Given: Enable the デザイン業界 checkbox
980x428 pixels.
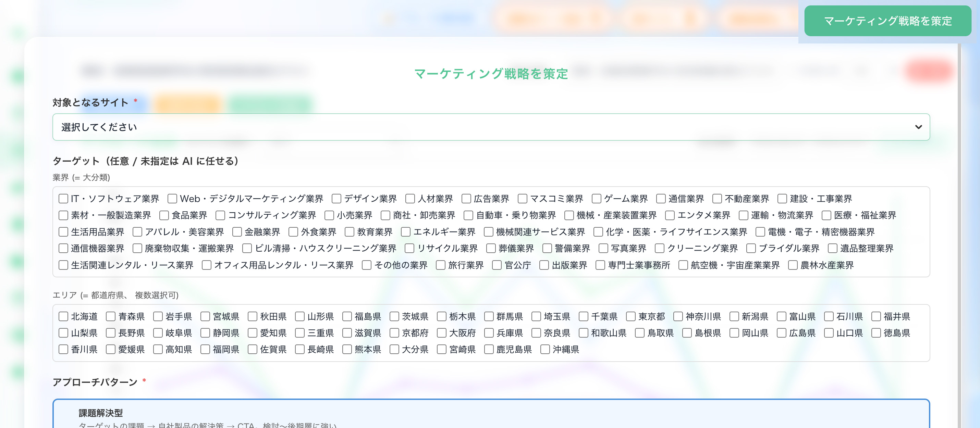Looking at the screenshot, I should [336, 199].
